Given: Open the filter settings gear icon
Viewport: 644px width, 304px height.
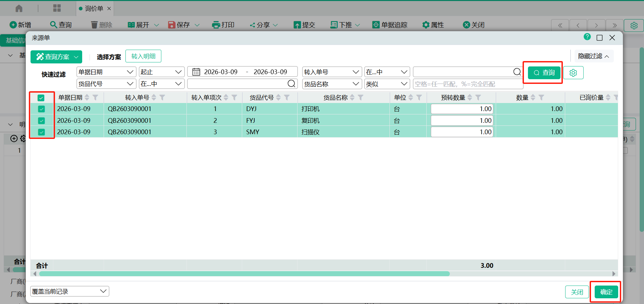Looking at the screenshot, I should 573,72.
